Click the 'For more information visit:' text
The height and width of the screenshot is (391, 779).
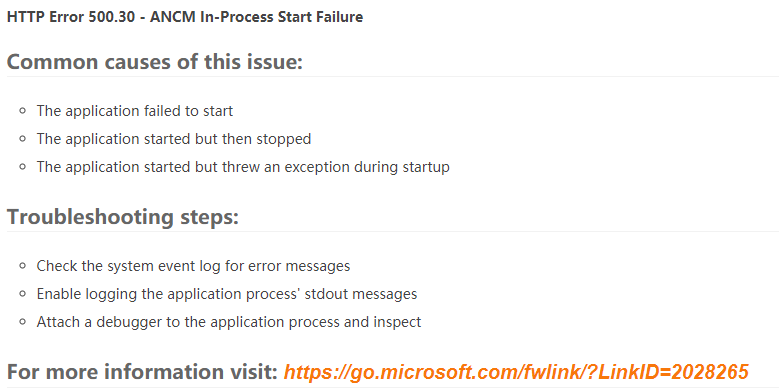coord(142,372)
